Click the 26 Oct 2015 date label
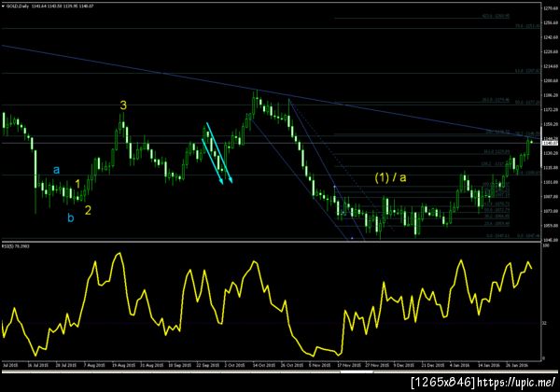The height and width of the screenshot is (392, 560). [292, 365]
